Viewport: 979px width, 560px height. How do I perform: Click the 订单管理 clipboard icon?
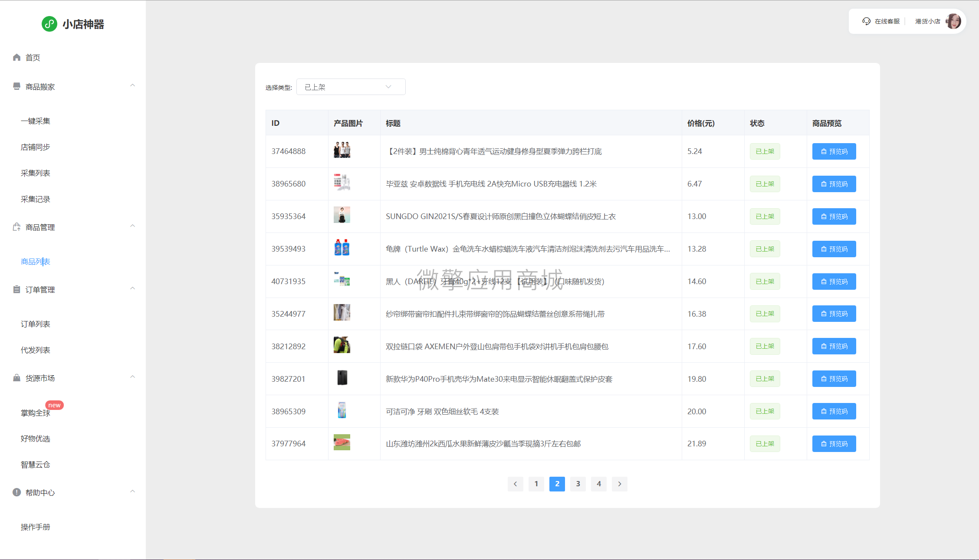pos(16,289)
